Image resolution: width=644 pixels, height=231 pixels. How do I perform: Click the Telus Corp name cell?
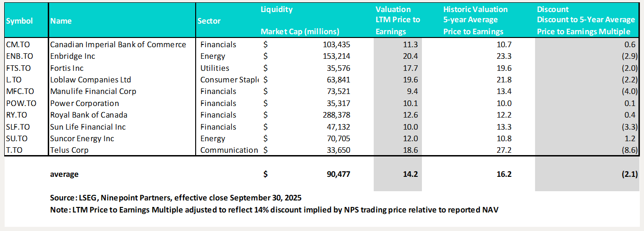pyautogui.click(x=69, y=150)
